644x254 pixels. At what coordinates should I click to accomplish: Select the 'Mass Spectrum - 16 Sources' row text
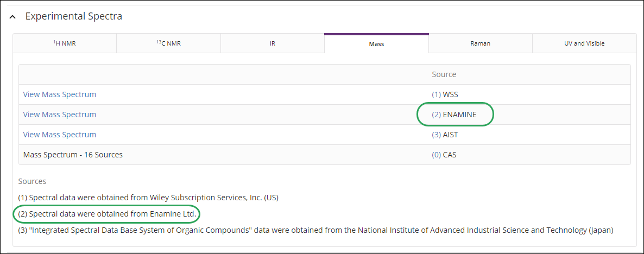73,155
